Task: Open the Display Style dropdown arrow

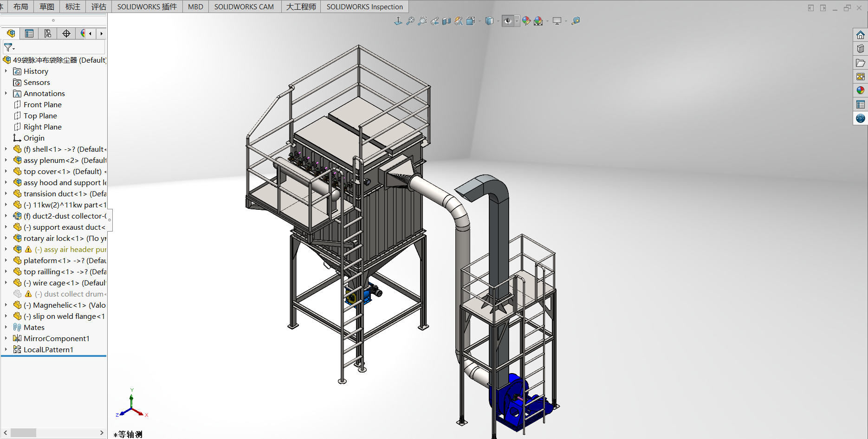Action: [498, 21]
